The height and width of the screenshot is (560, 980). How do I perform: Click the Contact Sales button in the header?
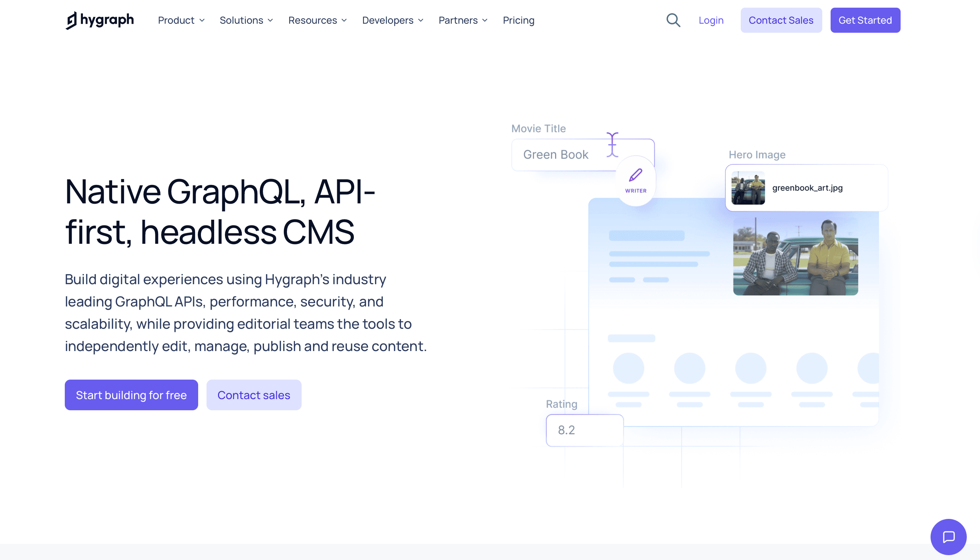781,20
